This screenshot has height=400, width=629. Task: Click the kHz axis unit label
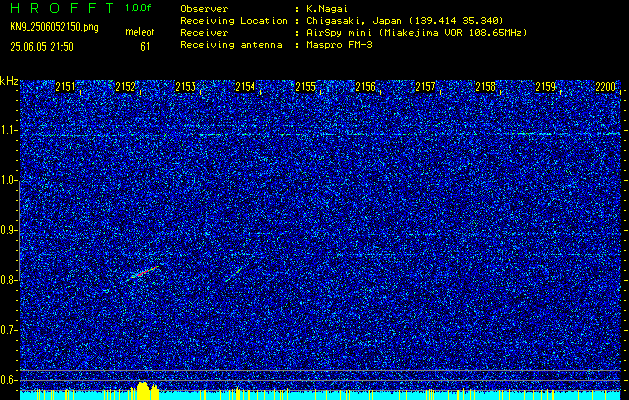9,81
